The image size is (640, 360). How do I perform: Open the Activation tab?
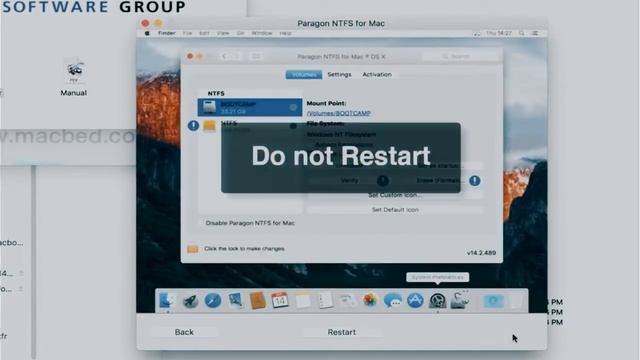click(377, 75)
